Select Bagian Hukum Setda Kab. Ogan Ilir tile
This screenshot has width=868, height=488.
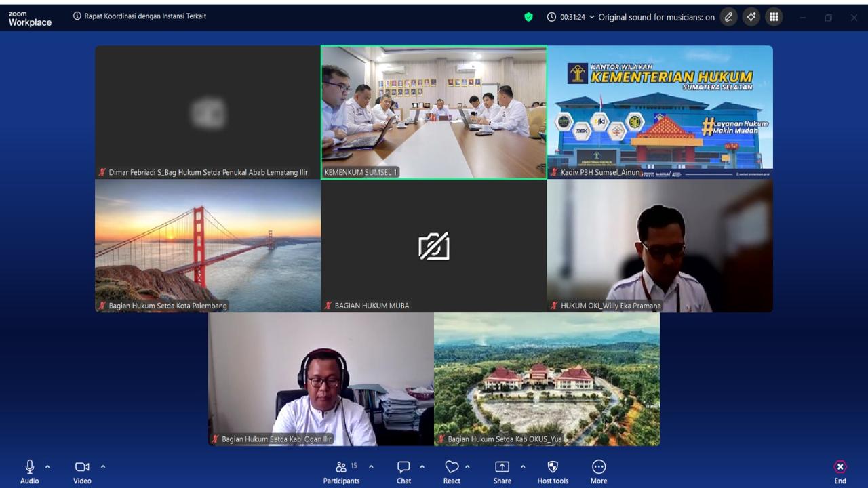pos(321,379)
